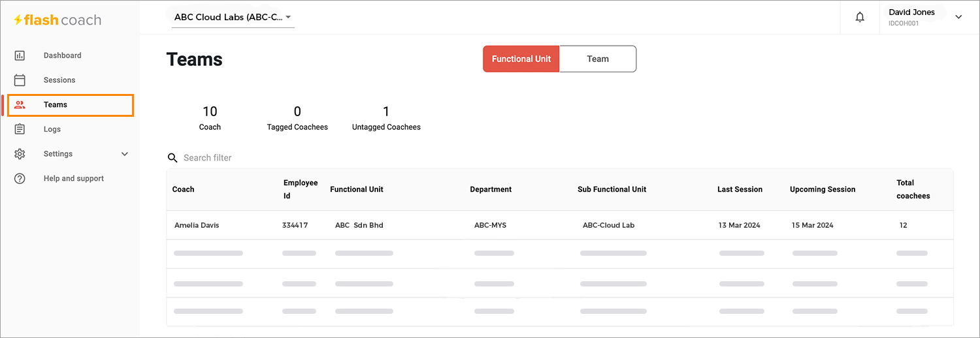Click the 15 Mar 2024 upcoming session
The image size is (980, 338).
[813, 225]
